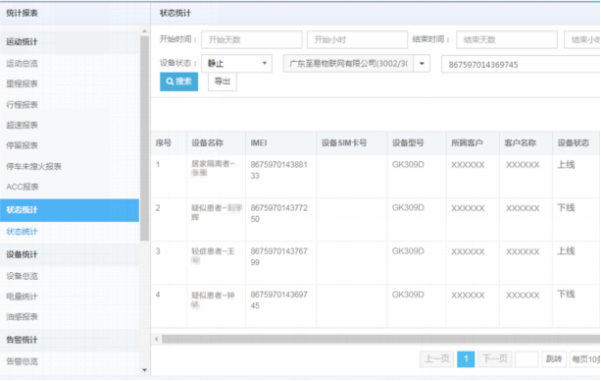Image resolution: width=601 pixels, height=381 pixels.
Task: Open 停车未熄火报表 in the sidebar
Action: tap(34, 166)
